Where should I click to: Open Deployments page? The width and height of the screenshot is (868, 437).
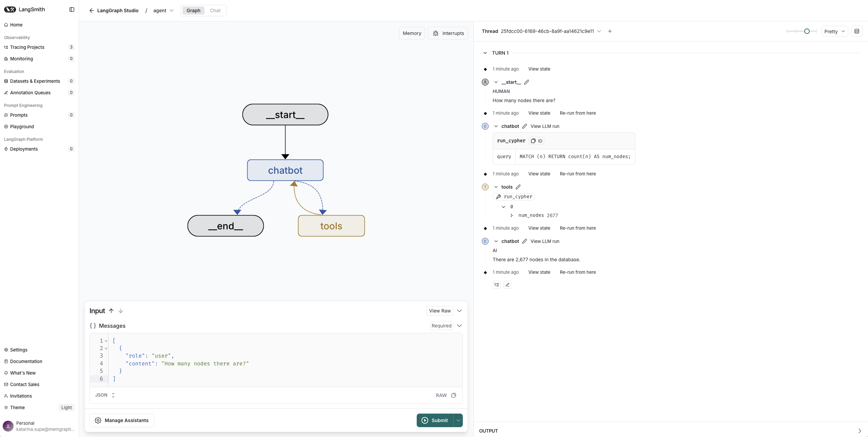39,149
